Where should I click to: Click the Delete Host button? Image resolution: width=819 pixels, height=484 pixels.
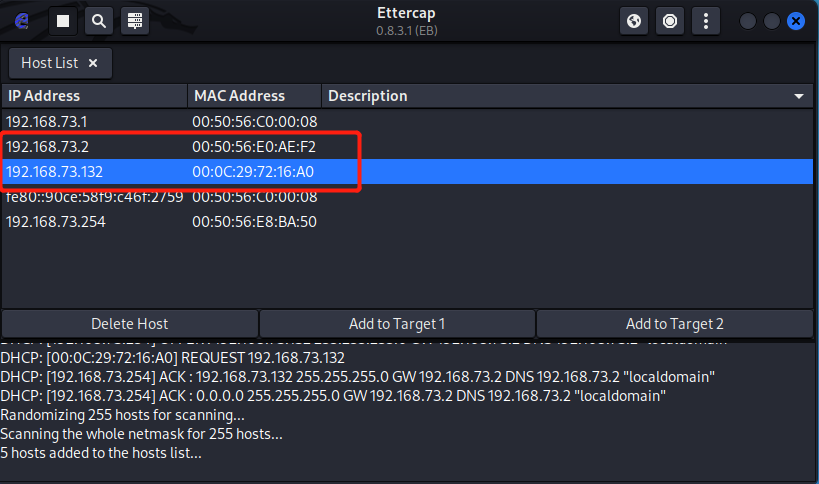point(130,324)
